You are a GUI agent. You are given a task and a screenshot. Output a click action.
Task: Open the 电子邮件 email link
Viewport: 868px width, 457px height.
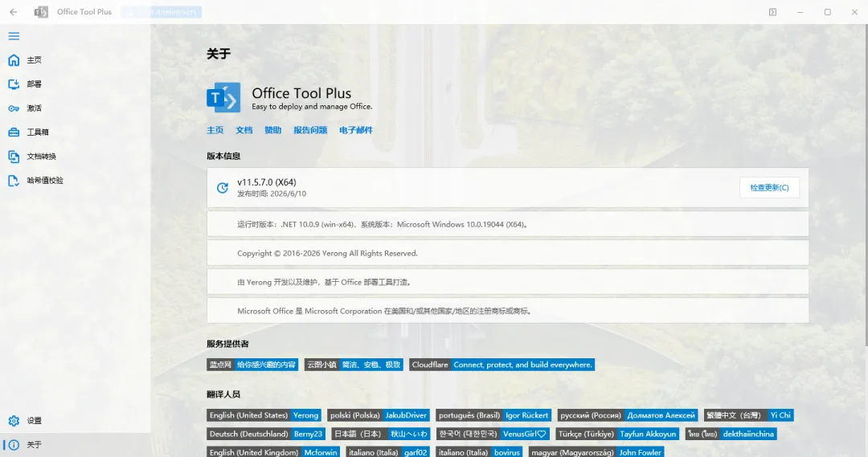356,130
